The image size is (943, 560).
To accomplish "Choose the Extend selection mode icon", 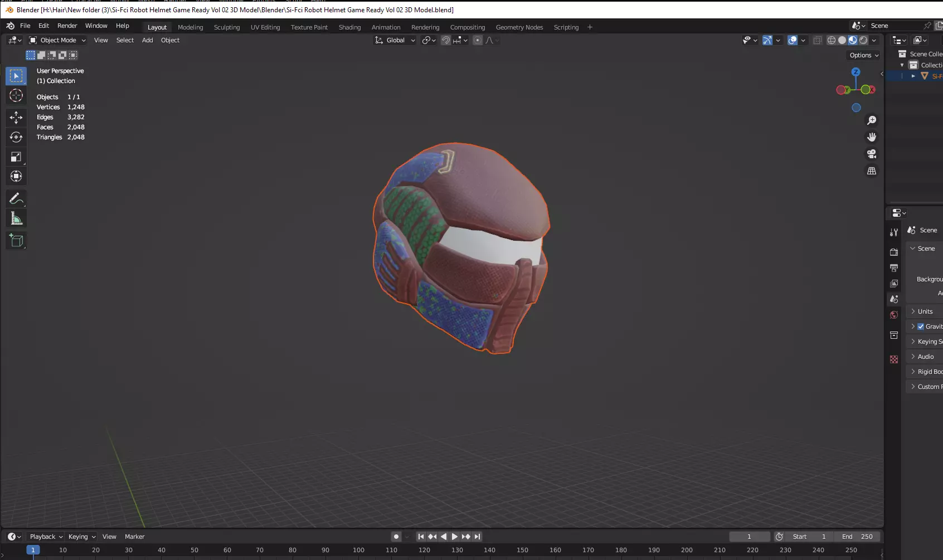I will pos(41,55).
